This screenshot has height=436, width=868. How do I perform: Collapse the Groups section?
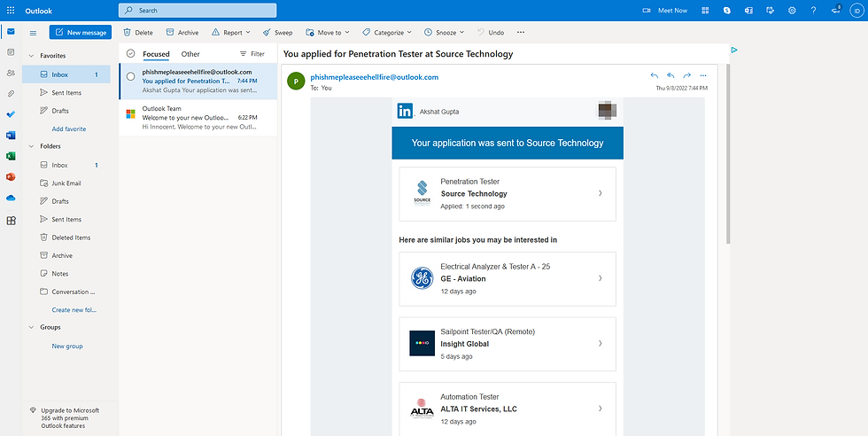pyautogui.click(x=32, y=327)
